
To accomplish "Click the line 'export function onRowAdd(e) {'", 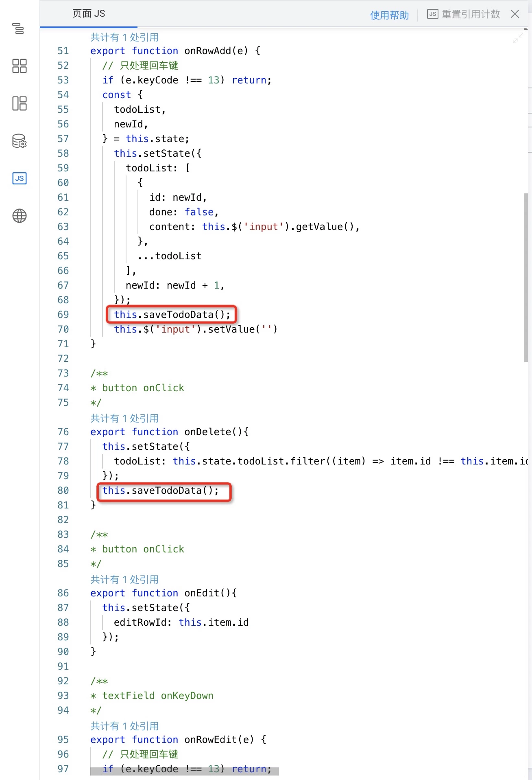I will point(175,51).
